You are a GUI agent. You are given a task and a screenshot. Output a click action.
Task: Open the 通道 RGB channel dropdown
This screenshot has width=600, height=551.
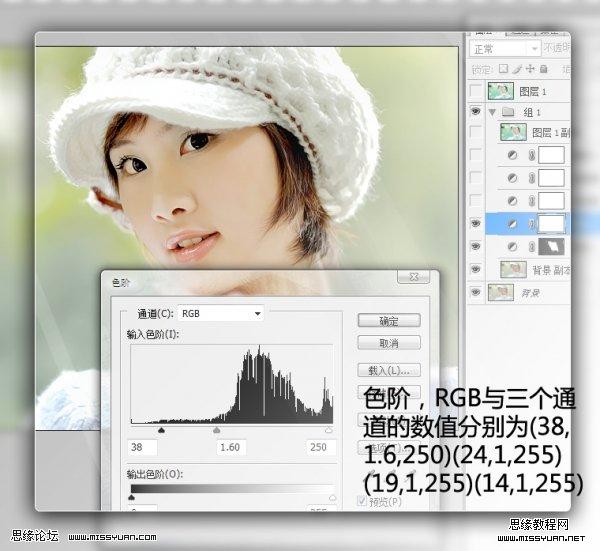pyautogui.click(x=220, y=313)
